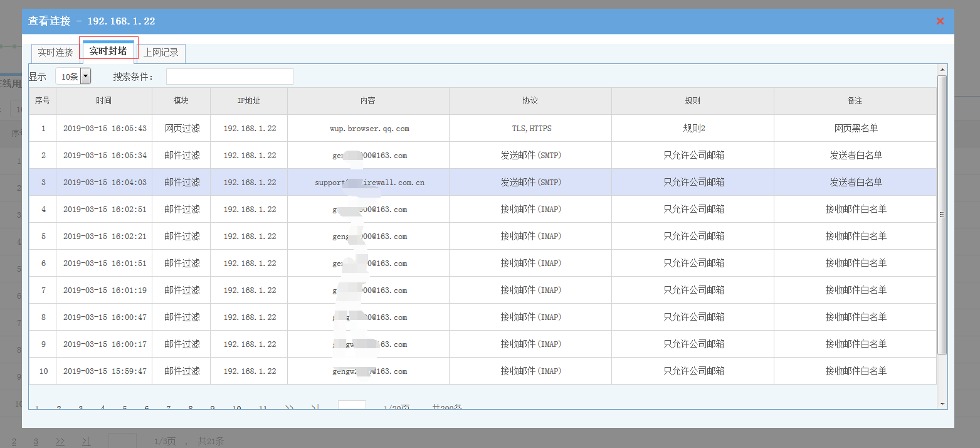Select the 实时封堵 tab
Image resolution: width=980 pixels, height=448 pixels.
pos(108,51)
